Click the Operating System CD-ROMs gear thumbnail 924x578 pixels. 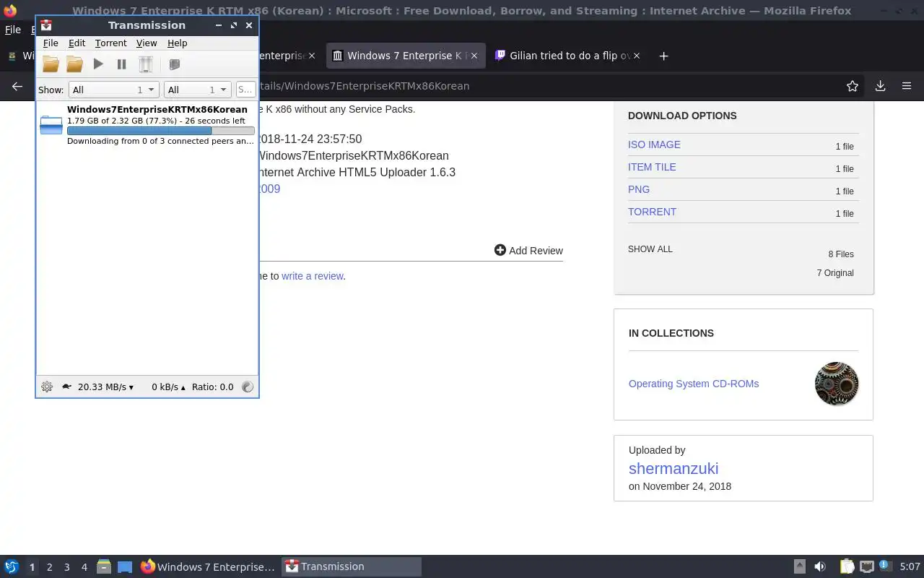(x=837, y=384)
